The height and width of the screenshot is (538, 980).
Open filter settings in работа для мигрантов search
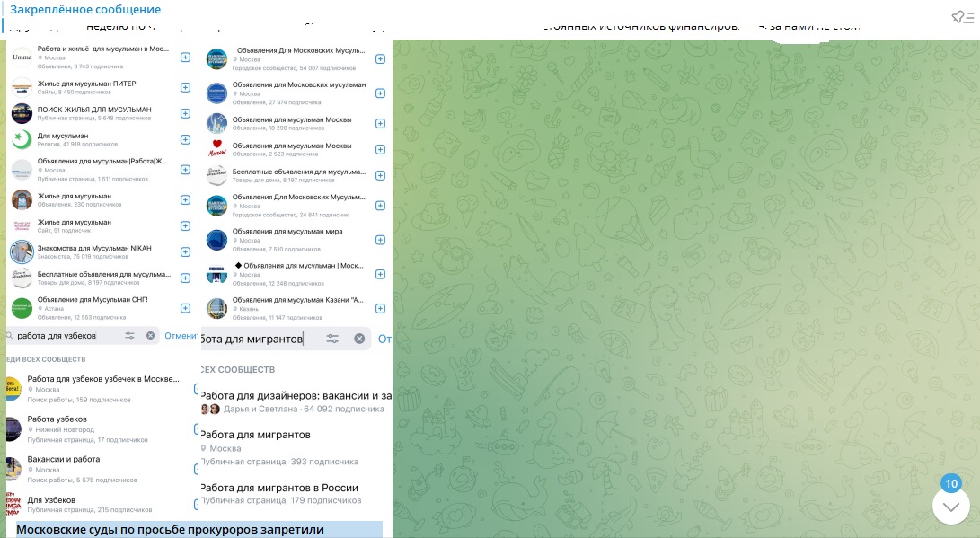(x=332, y=339)
